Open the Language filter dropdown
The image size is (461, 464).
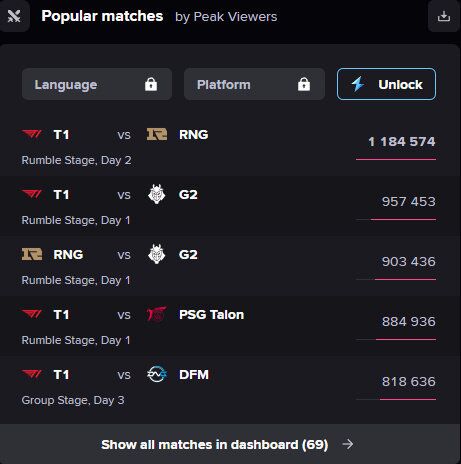coord(97,84)
